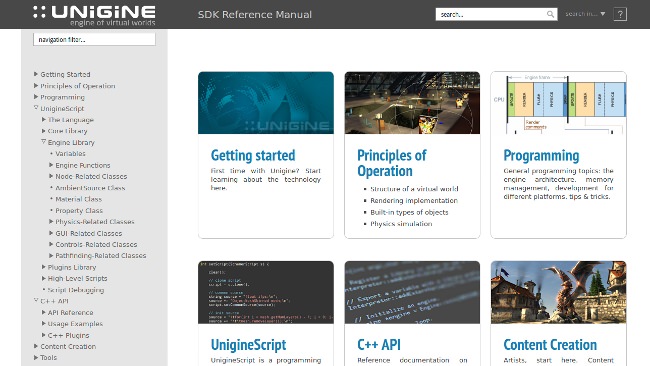
Task: Click the UnigineScript card heading
Action: click(x=248, y=344)
